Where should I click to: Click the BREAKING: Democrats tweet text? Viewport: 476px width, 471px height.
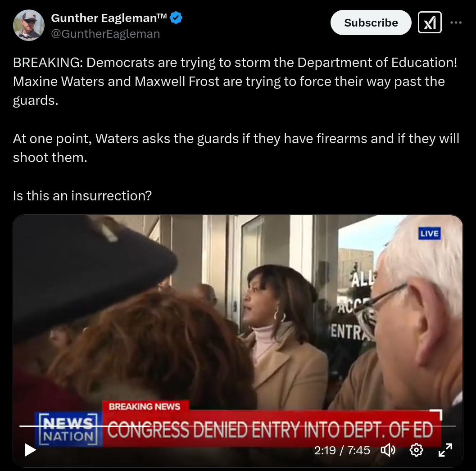pos(235,82)
